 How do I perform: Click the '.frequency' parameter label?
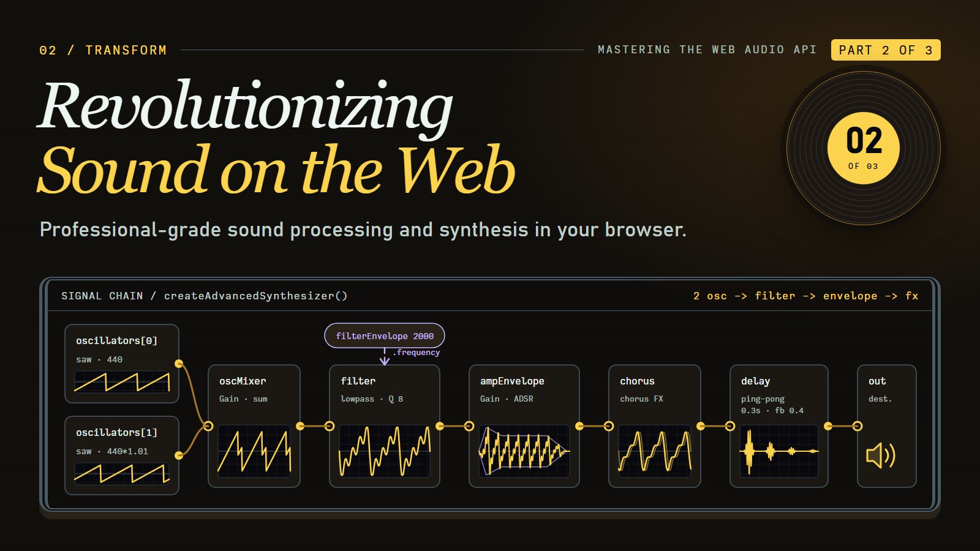[x=417, y=352]
